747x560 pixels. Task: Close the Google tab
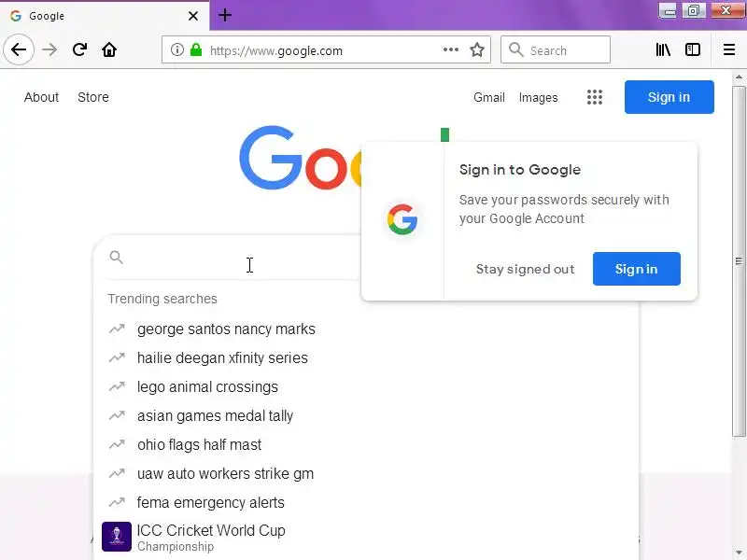193,16
